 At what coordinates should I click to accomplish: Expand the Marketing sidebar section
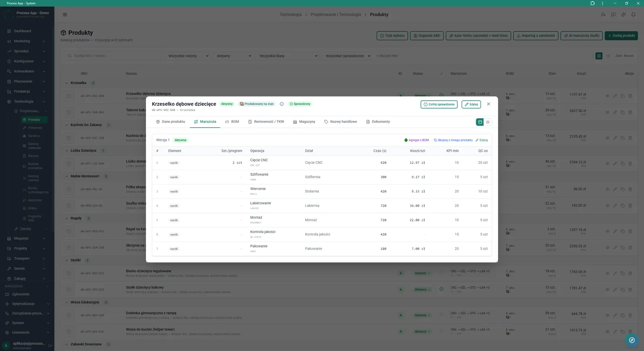26,41
